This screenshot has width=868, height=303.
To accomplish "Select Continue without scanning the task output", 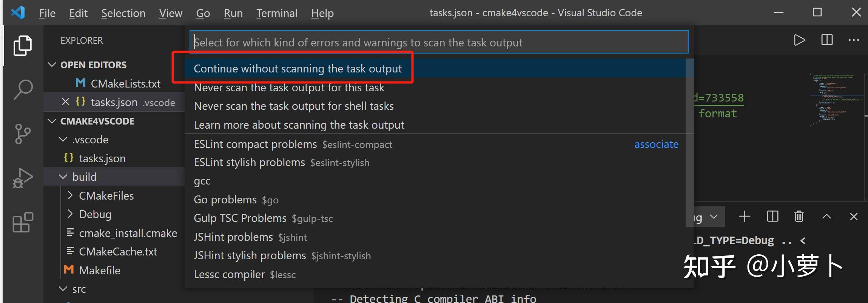I will pos(298,68).
